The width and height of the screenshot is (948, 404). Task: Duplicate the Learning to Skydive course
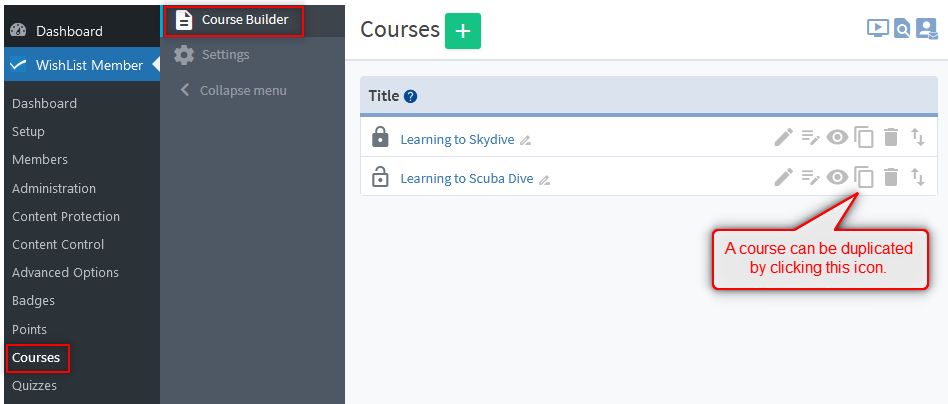[x=864, y=138]
